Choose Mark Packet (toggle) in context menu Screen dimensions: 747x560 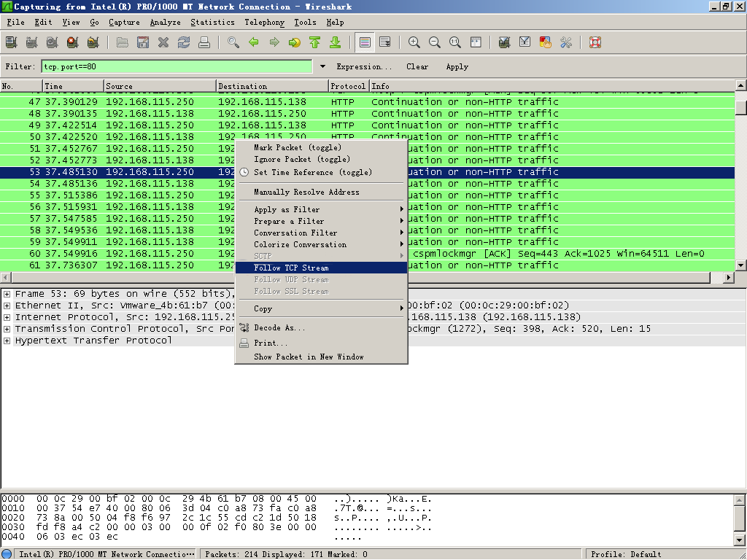coord(322,147)
